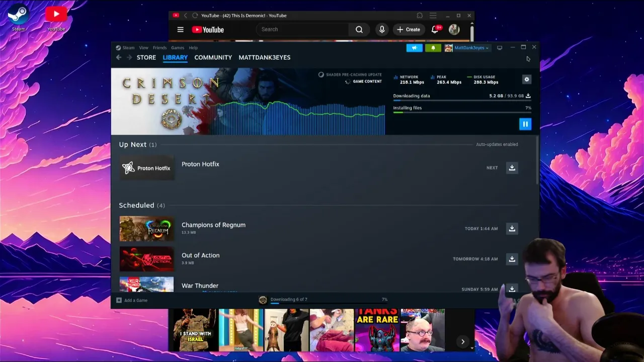Open the MATTDANK3EYES profile tab
644x362 pixels.
264,57
